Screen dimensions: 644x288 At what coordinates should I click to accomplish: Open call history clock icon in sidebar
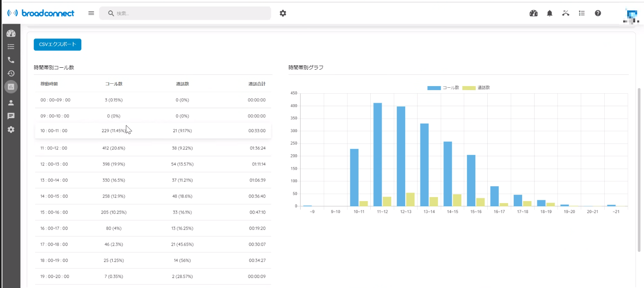[11, 73]
